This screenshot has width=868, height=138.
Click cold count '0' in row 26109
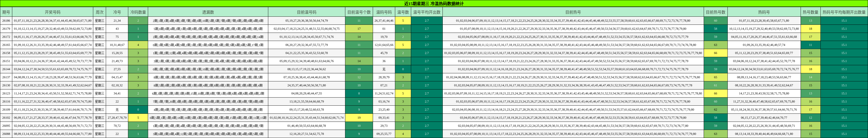(138, 109)
